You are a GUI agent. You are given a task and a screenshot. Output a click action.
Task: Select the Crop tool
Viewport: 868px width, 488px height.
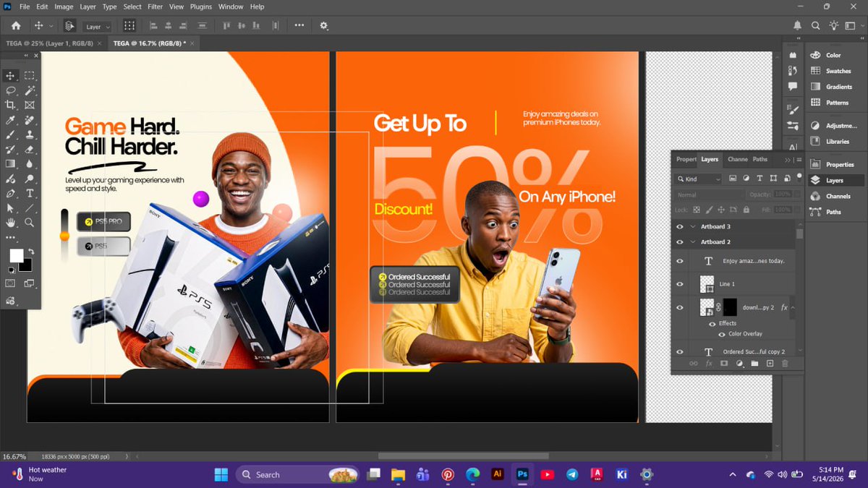pyautogui.click(x=11, y=105)
